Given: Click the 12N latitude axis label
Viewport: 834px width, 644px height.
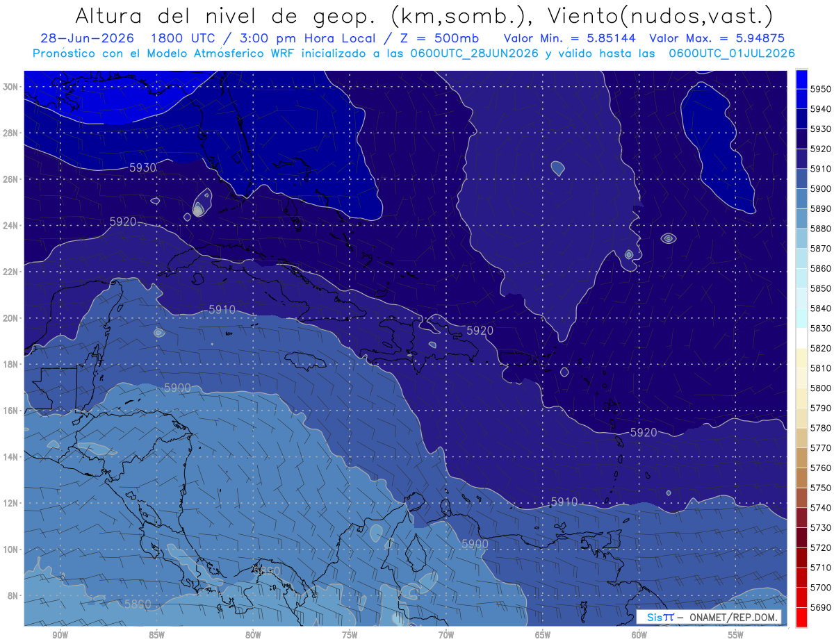Looking at the screenshot, I should coord(10,503).
